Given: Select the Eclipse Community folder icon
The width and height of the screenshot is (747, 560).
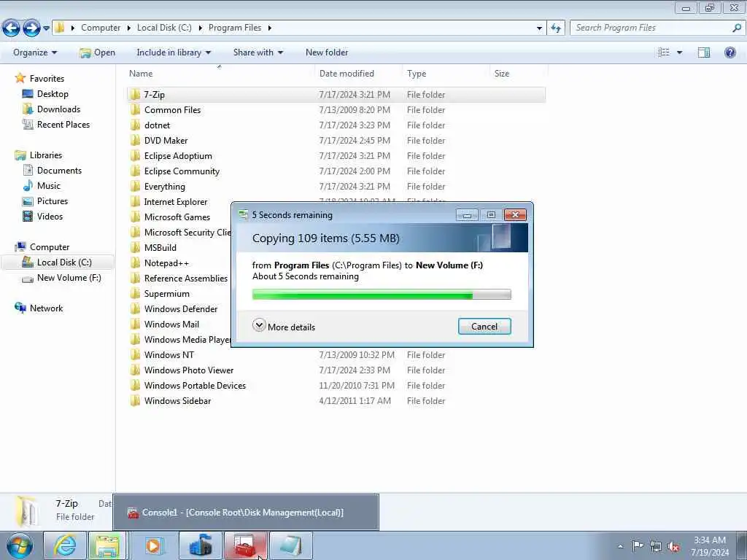Looking at the screenshot, I should pyautogui.click(x=135, y=171).
